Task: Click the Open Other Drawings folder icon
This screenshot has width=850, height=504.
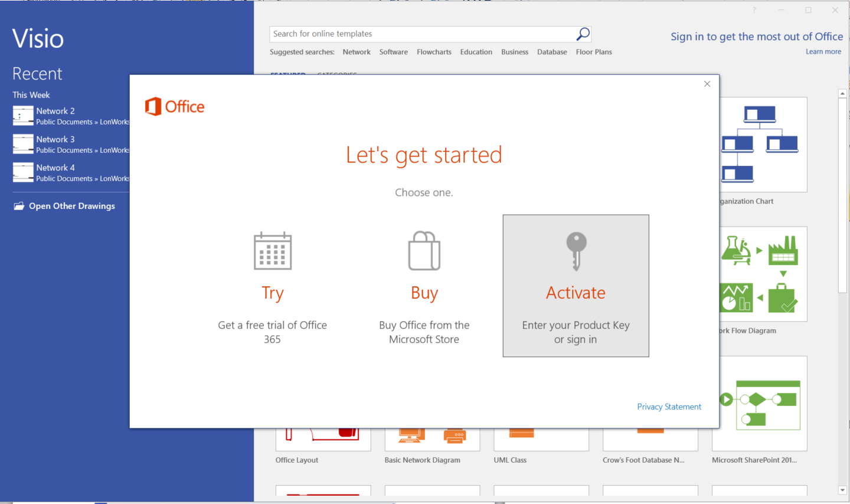Action: 19,206
